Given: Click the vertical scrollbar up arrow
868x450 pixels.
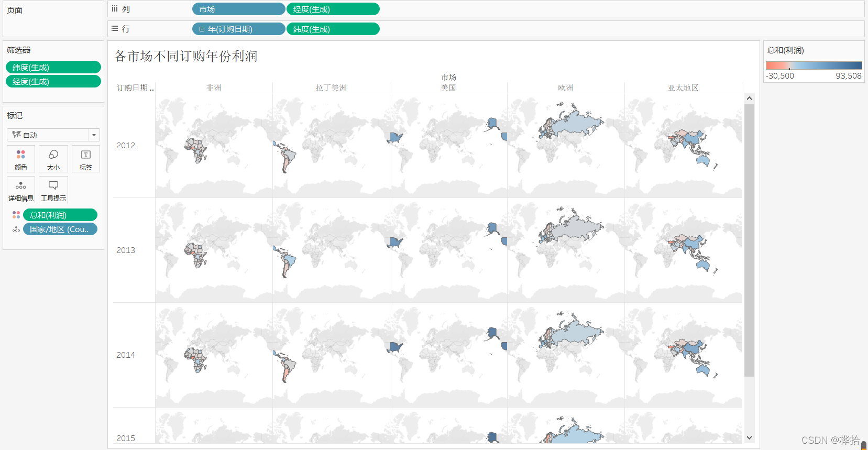Looking at the screenshot, I should pos(749,98).
